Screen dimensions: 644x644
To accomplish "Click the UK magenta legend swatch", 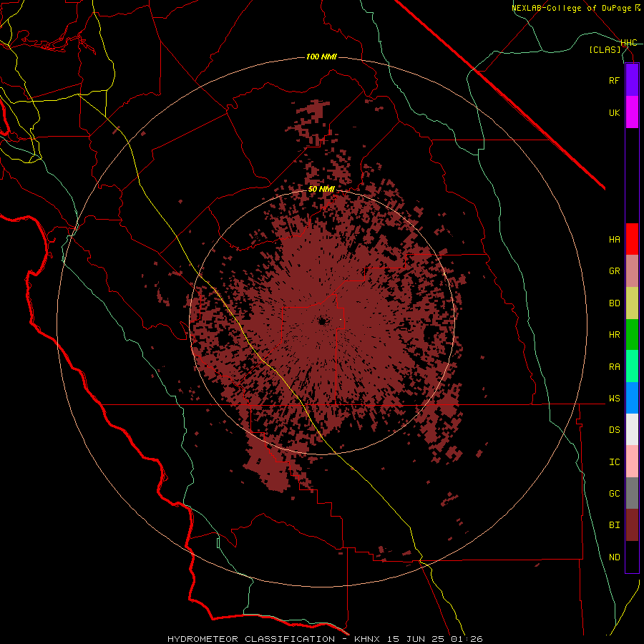I will [632, 112].
